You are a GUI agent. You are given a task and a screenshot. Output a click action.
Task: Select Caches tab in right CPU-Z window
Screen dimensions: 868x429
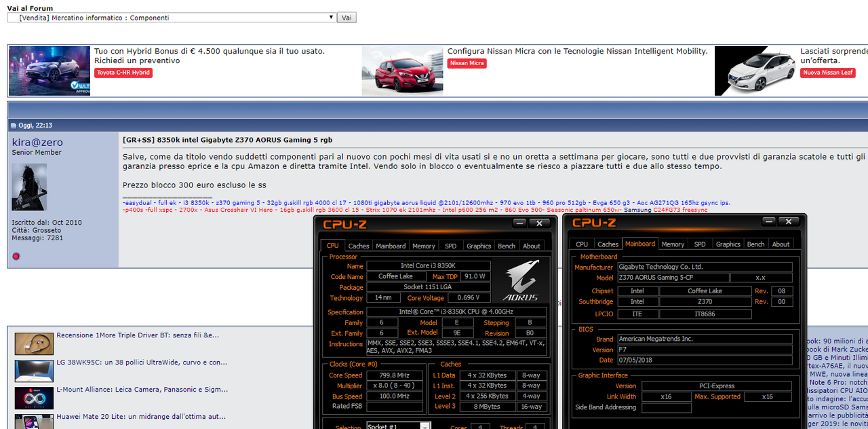608,244
